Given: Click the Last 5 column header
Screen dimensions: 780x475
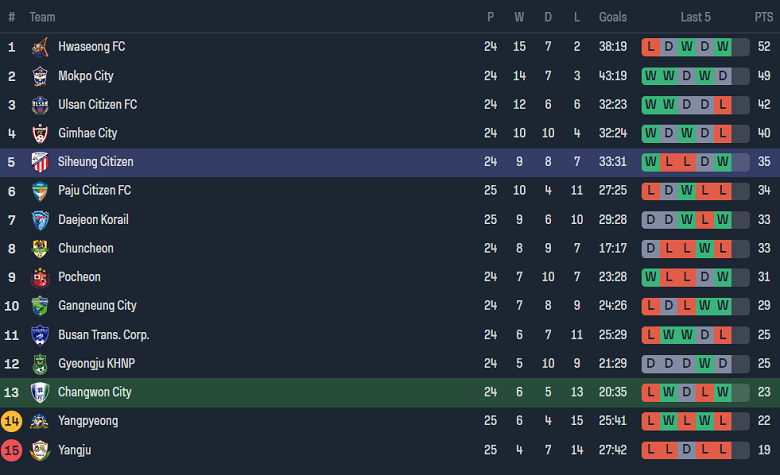Looking at the screenshot, I should [x=696, y=17].
